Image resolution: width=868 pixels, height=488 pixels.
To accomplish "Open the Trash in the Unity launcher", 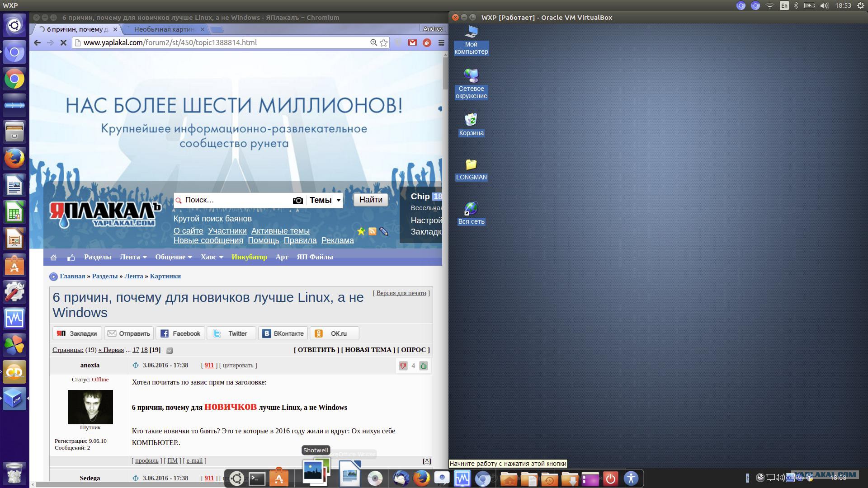I will click(14, 474).
